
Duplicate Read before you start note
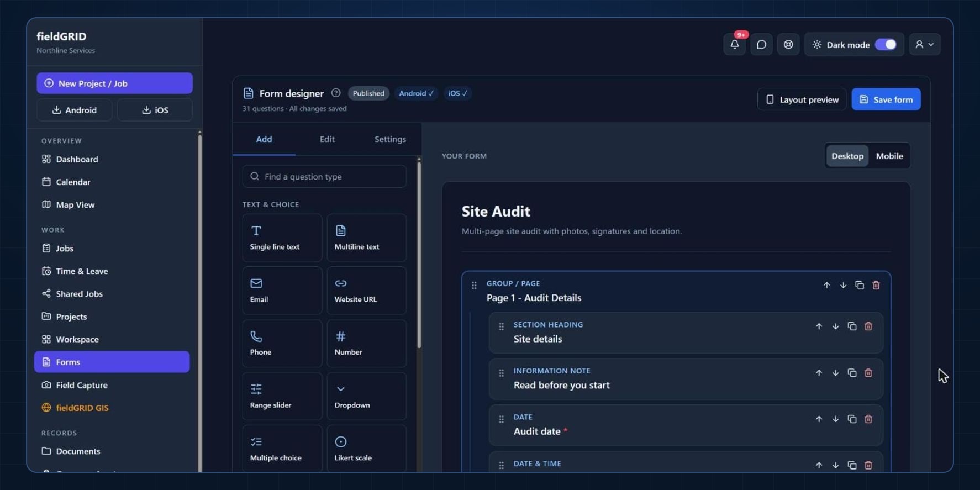[x=852, y=373]
